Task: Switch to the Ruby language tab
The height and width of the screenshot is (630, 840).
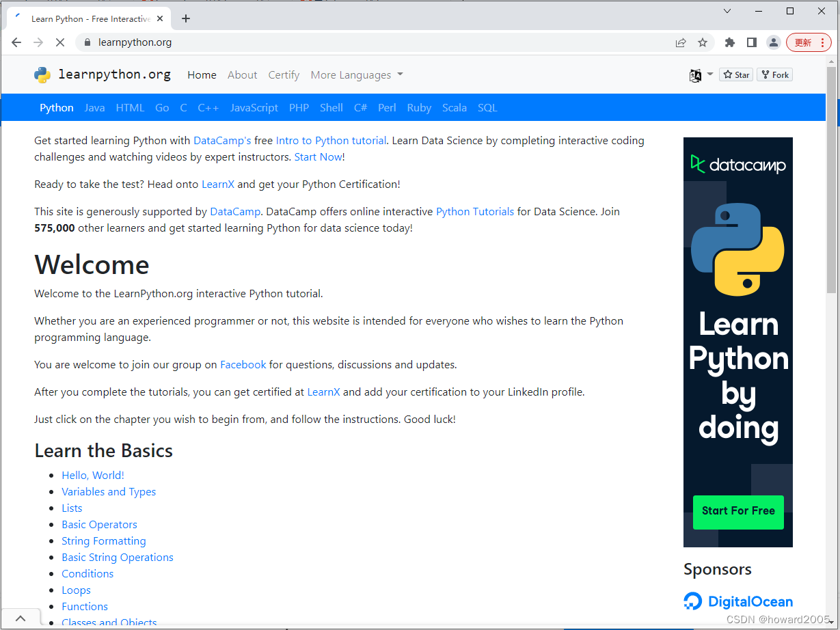Action: tap(419, 108)
